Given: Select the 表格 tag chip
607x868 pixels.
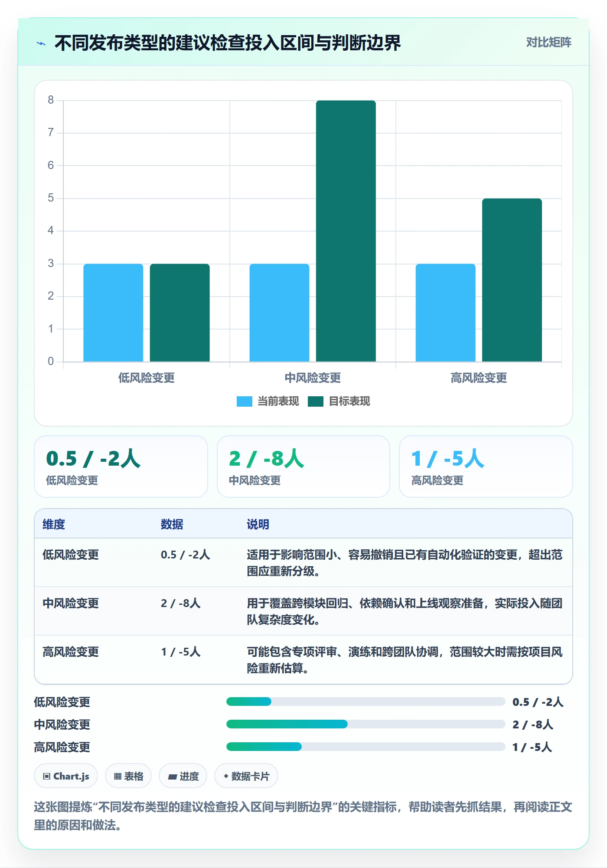Looking at the screenshot, I should click(128, 776).
